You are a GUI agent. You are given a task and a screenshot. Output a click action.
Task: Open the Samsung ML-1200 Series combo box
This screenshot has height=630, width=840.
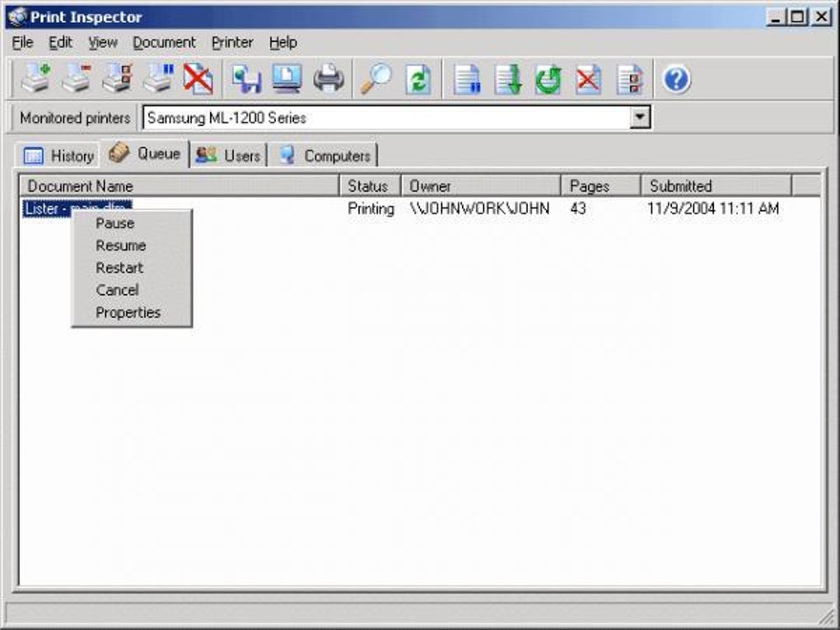pos(396,117)
